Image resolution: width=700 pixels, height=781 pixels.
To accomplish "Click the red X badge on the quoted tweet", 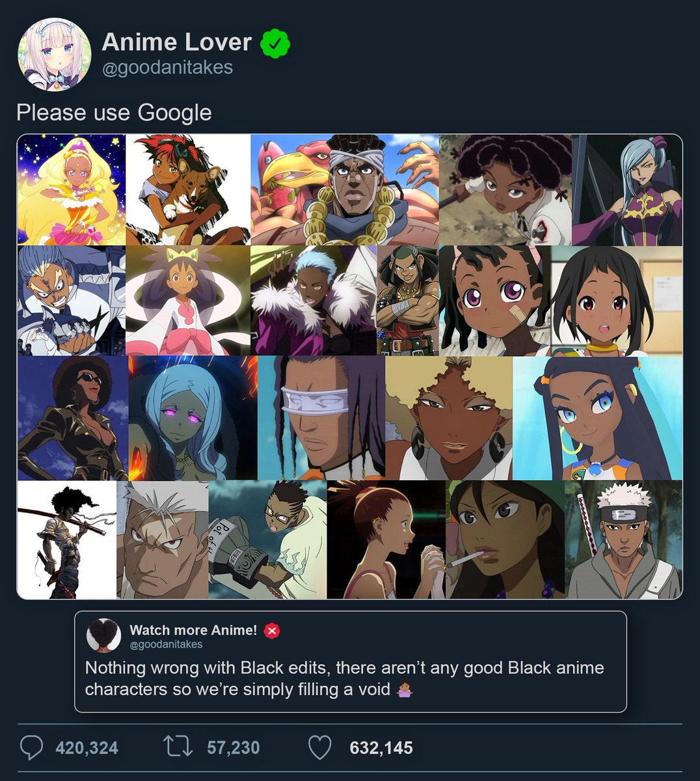I will click(x=272, y=631).
